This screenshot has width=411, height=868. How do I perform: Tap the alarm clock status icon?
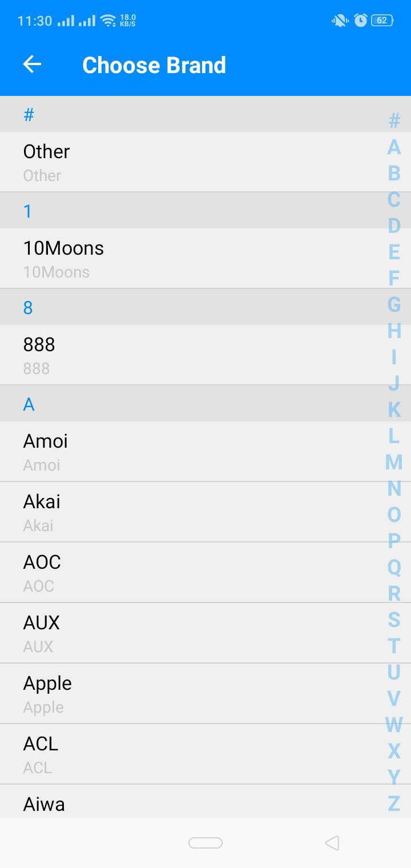(x=361, y=21)
